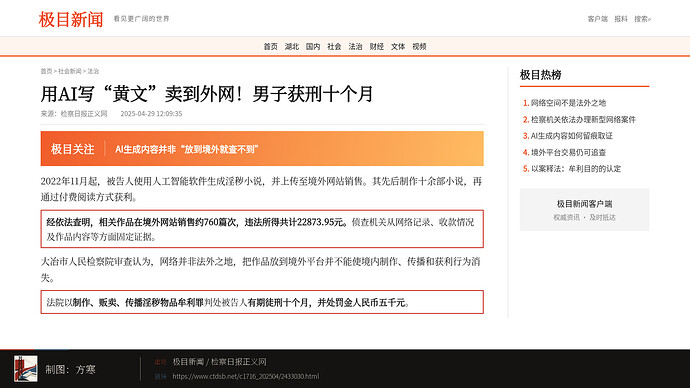Click banner text AI生成内容并非“放到境外就查不到”
690x388 pixels.
(187, 149)
